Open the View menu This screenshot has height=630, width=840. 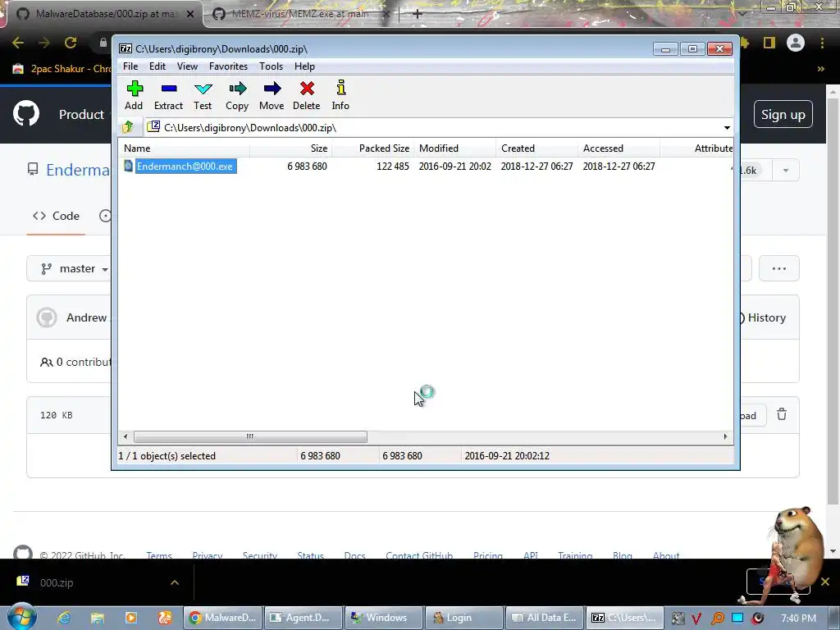point(188,66)
